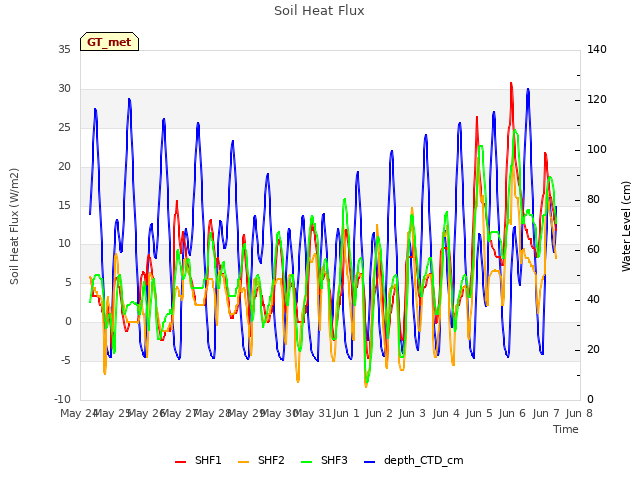
Task: Toggle the SHF1 legend entry
Action: click(198, 460)
